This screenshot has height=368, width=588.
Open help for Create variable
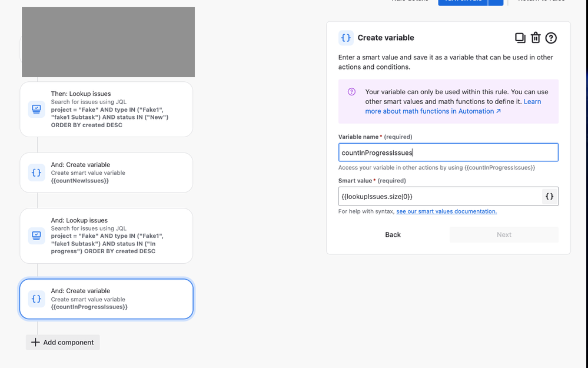(551, 38)
